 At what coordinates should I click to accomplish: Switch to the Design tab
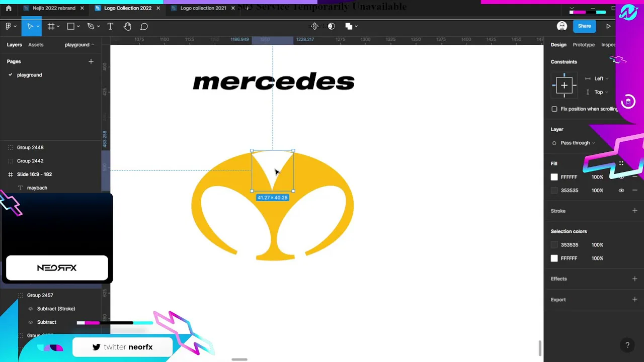pyautogui.click(x=558, y=45)
